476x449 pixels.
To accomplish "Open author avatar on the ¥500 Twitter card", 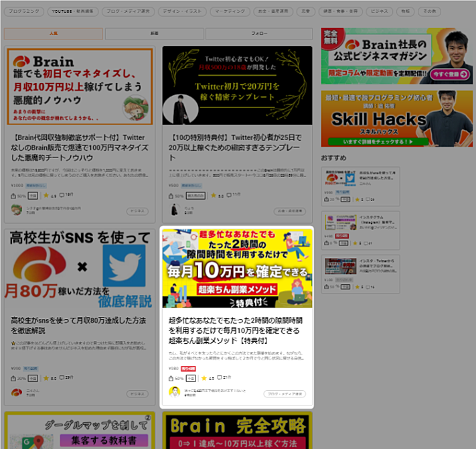I will click(174, 210).
